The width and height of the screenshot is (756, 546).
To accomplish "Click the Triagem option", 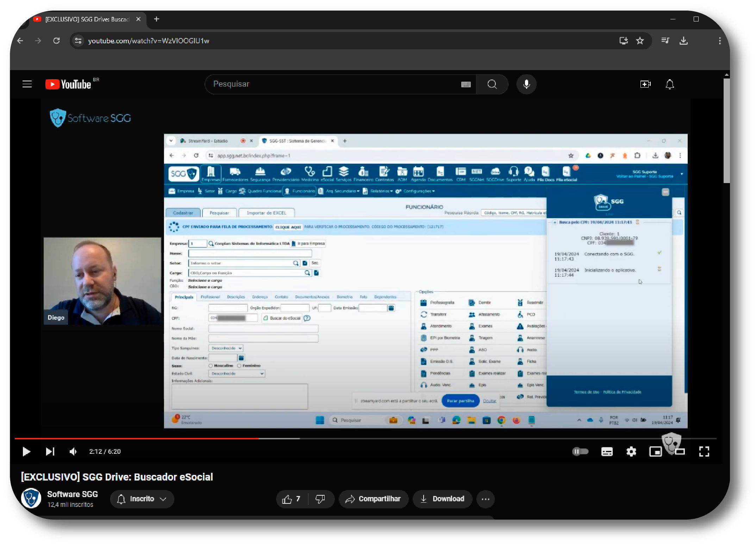I will point(481,338).
